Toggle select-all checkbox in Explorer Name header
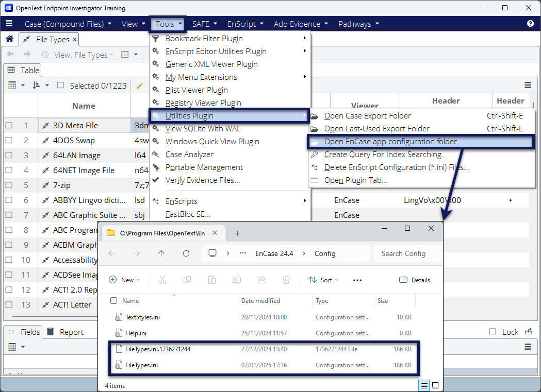The image size is (541, 392). tap(113, 300)
